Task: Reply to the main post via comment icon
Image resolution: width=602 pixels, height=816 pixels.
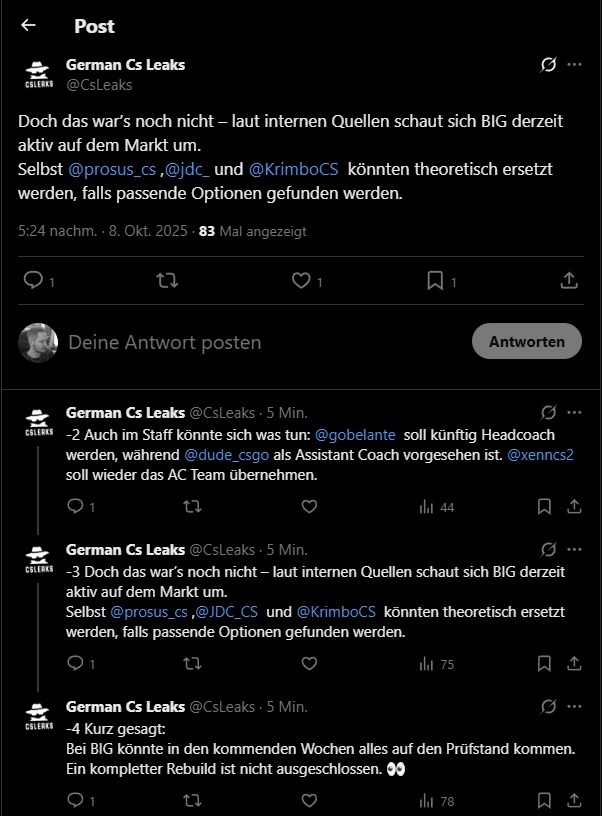Action: point(33,281)
